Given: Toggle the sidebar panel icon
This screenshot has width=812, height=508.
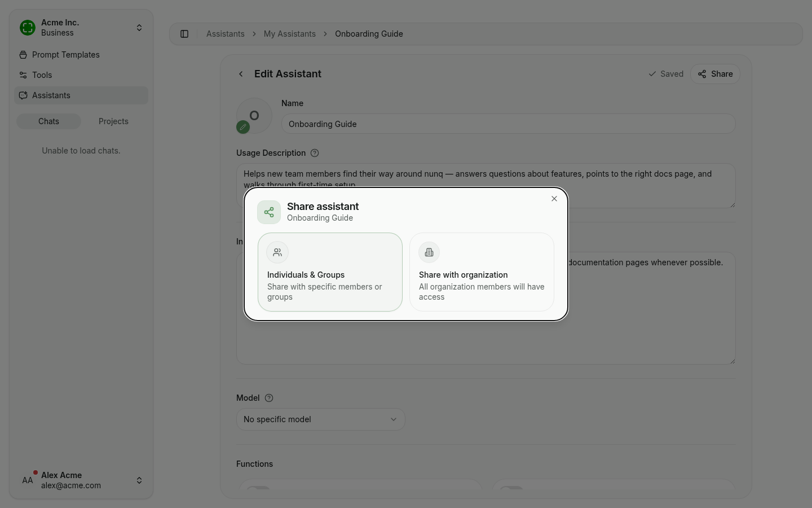Looking at the screenshot, I should (184, 34).
